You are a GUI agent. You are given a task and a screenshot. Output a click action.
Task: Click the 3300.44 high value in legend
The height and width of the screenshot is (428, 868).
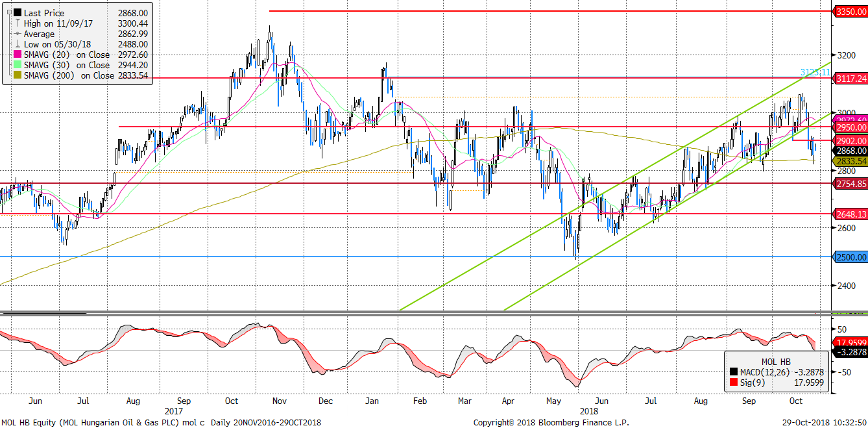134,23
